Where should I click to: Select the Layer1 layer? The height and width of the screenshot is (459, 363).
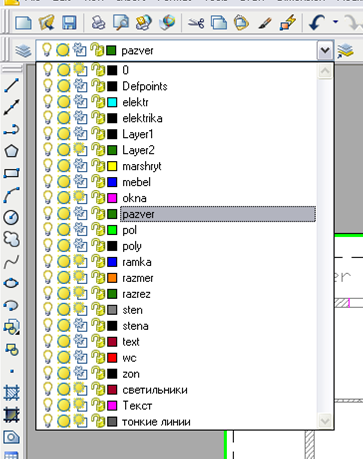138,134
